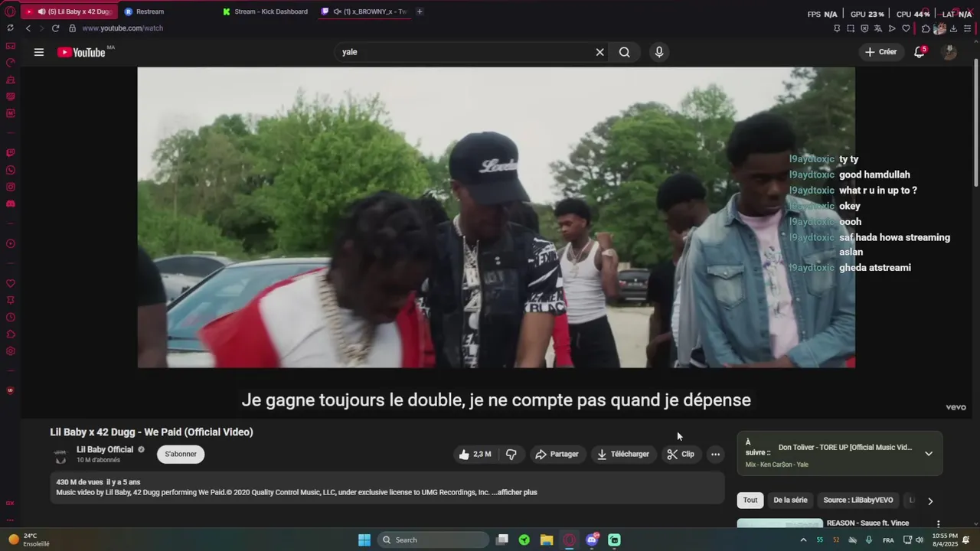Run search with magnifier button
Screen dimensions: 980x551
click(625, 52)
